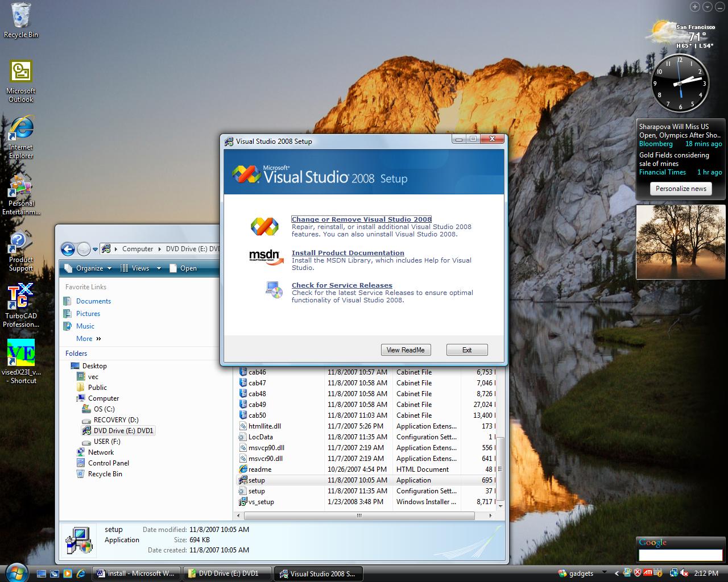The height and width of the screenshot is (582, 728).
Task: Click Exit in Visual Studio Setup
Action: (467, 350)
